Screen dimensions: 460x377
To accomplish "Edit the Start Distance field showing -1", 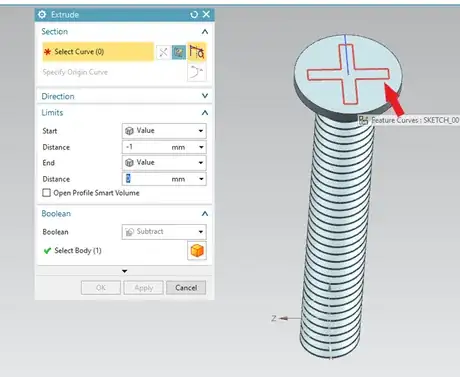I will (146, 147).
